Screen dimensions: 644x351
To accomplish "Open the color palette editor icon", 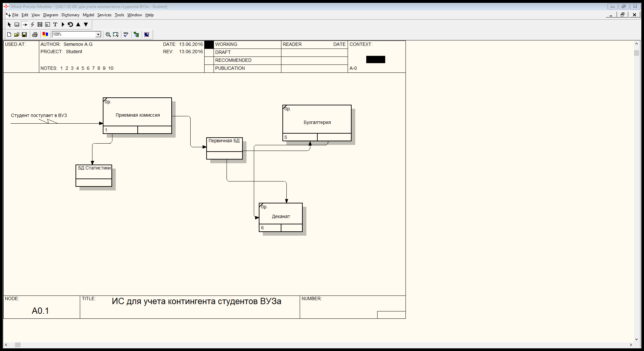I will [45, 34].
